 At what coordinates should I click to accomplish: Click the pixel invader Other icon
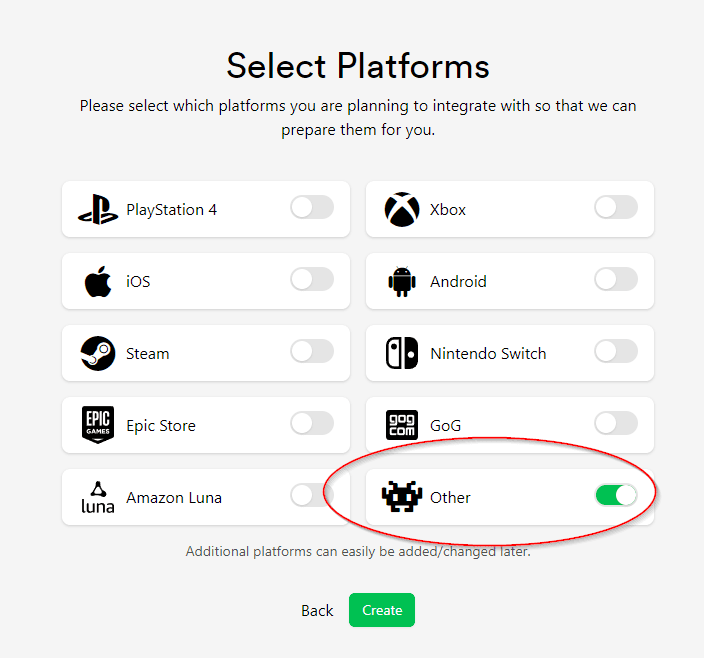(x=402, y=497)
